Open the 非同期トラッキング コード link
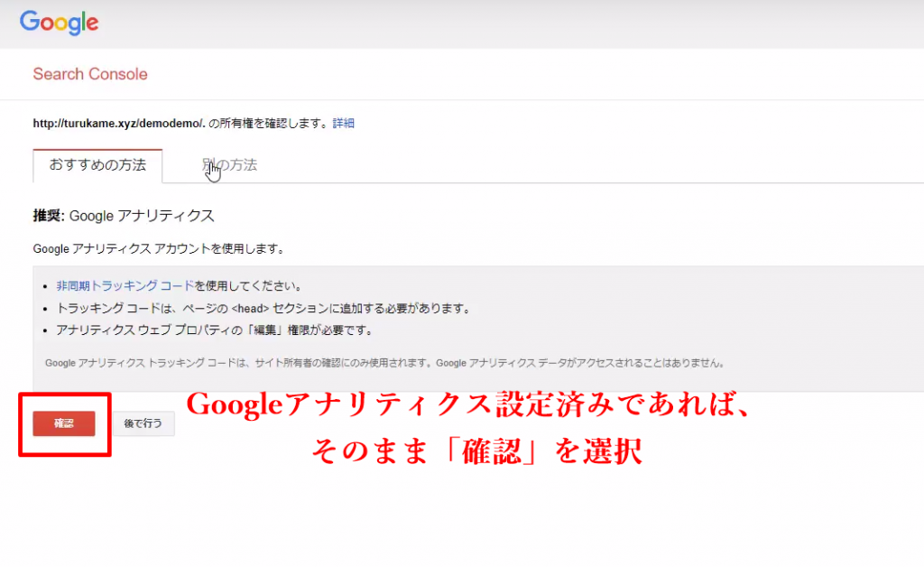Screen dimensions: 924x567 pyautogui.click(x=125, y=286)
